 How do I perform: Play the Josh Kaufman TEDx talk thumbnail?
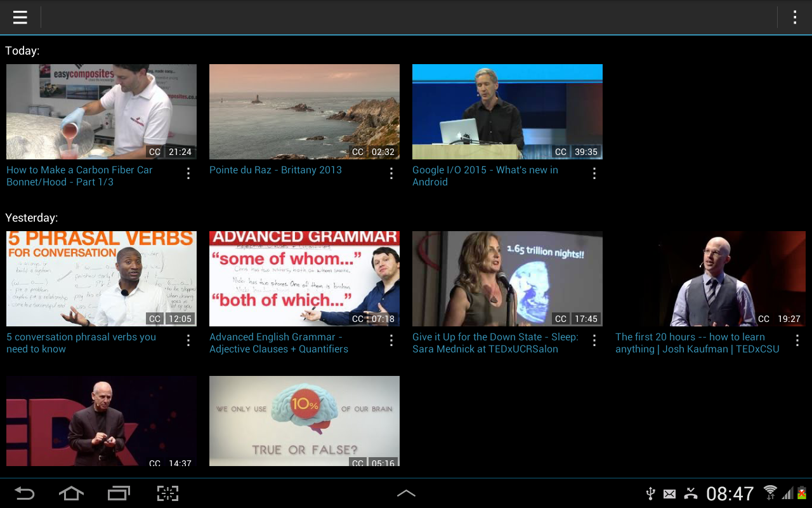point(710,279)
